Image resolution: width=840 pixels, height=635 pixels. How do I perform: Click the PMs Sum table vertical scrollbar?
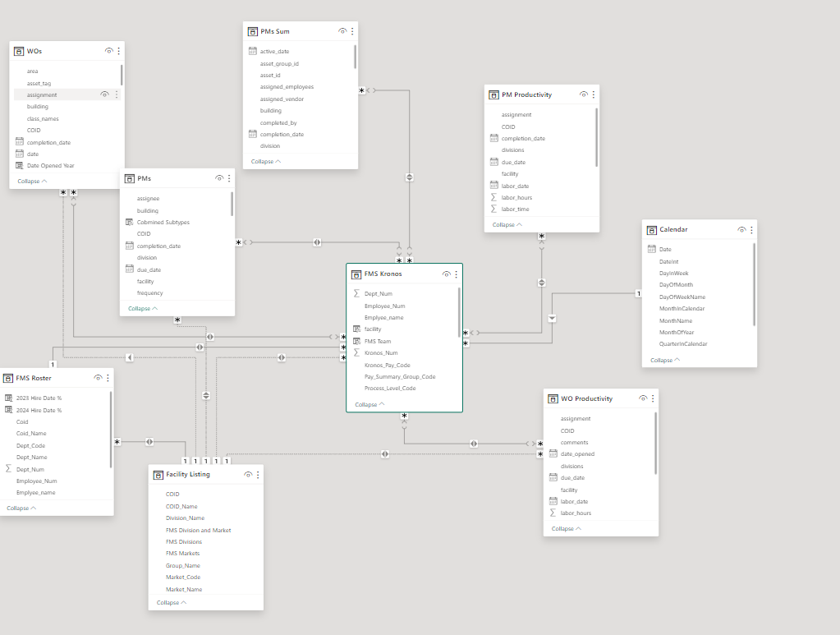[x=355, y=56]
